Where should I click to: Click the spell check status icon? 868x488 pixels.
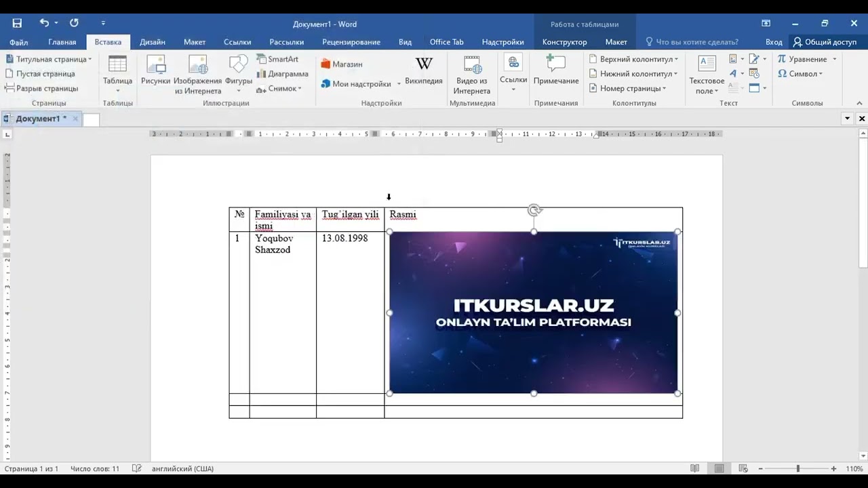click(136, 468)
